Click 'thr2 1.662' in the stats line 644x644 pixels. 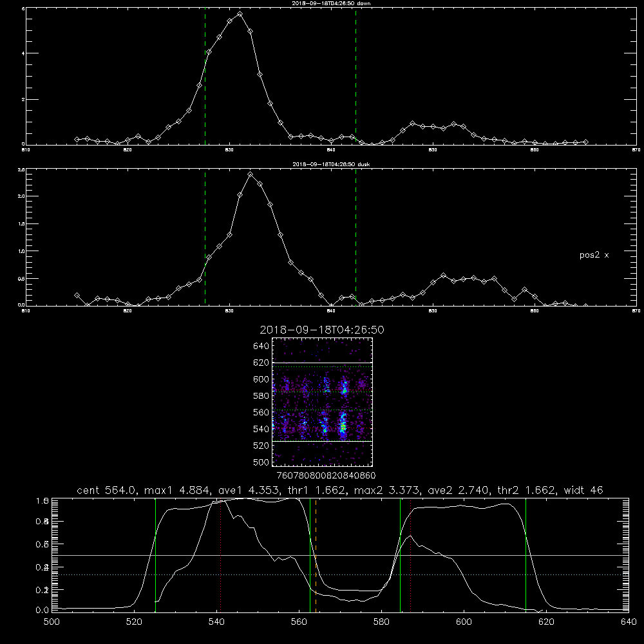527,490
